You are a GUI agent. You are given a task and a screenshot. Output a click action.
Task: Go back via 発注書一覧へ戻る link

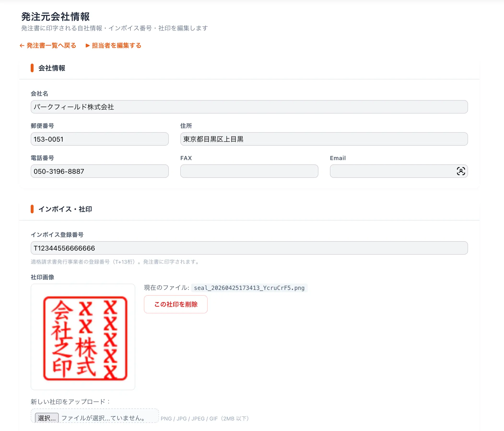coord(48,46)
